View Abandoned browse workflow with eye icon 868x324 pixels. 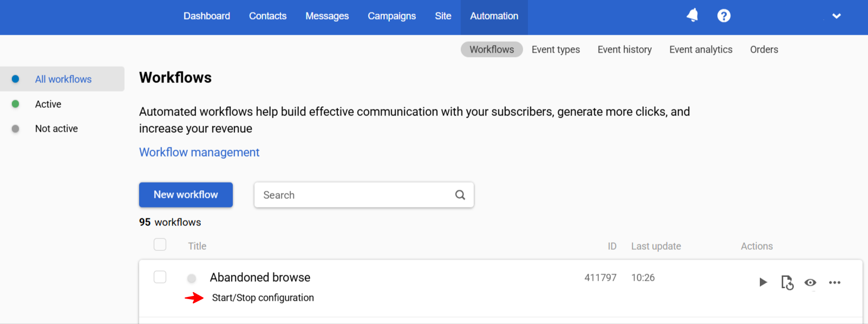810,282
